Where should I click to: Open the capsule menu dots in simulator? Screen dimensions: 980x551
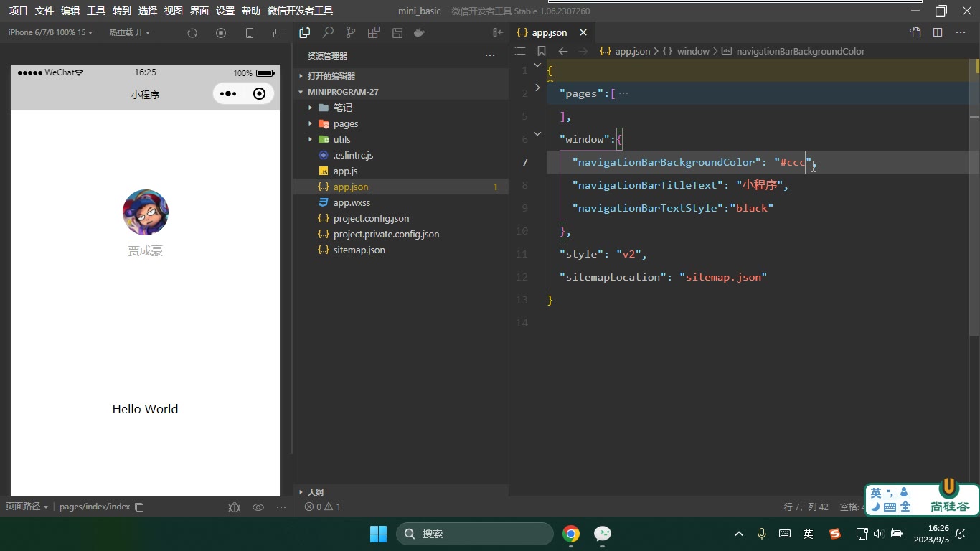pos(228,94)
